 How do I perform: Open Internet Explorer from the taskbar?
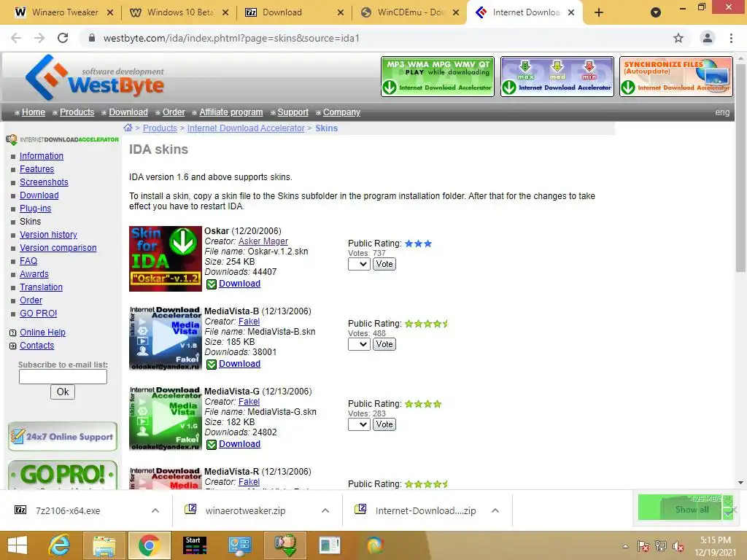point(60,545)
